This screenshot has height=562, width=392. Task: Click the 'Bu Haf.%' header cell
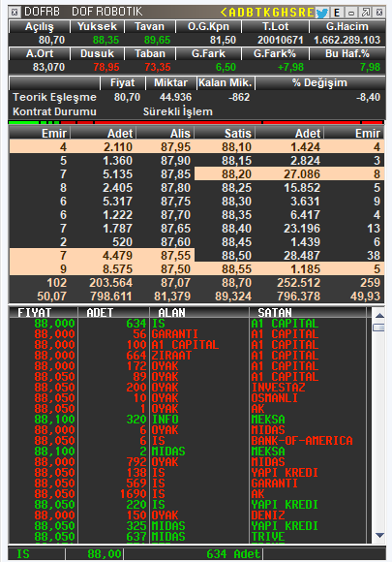coord(347,53)
